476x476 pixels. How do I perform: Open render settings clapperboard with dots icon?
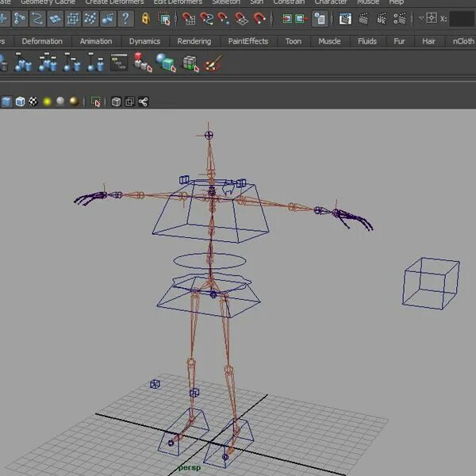[x=400, y=19]
